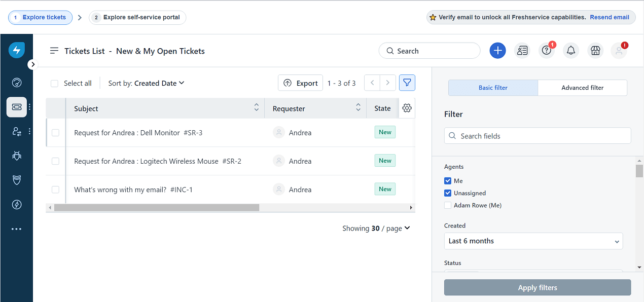
Task: Open the Created Last 6 months dropdown
Action: pos(533,241)
